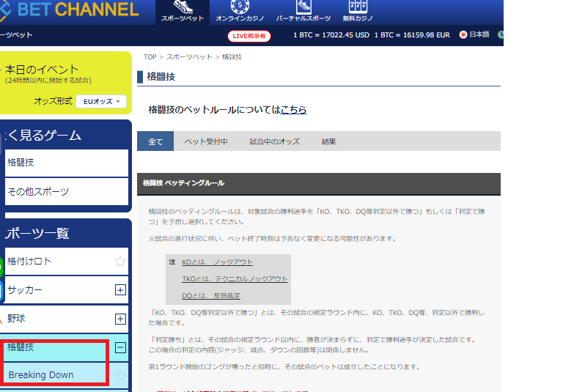Click スポーツベット breadcrumb link
The image size is (563, 392).
pos(189,57)
